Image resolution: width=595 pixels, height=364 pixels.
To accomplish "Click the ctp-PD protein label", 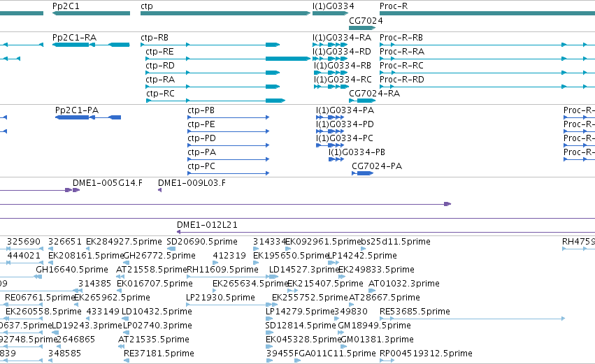I will 201,138.
